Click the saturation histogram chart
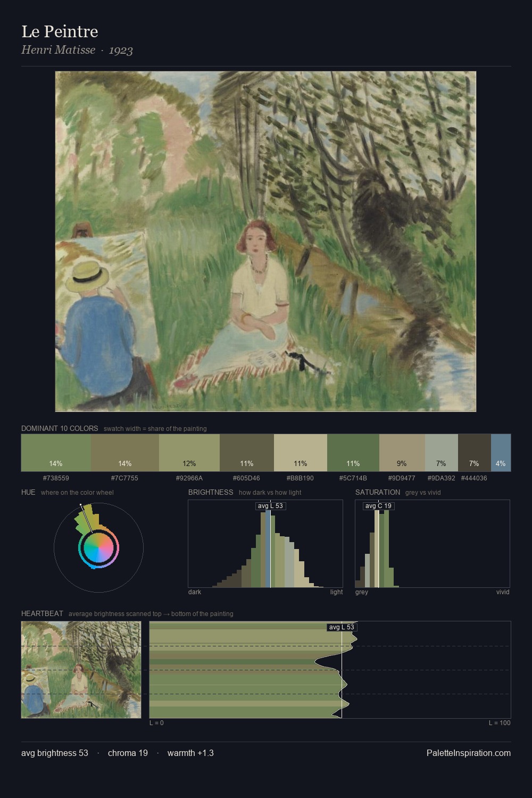This screenshot has height=798, width=532. pos(433,544)
